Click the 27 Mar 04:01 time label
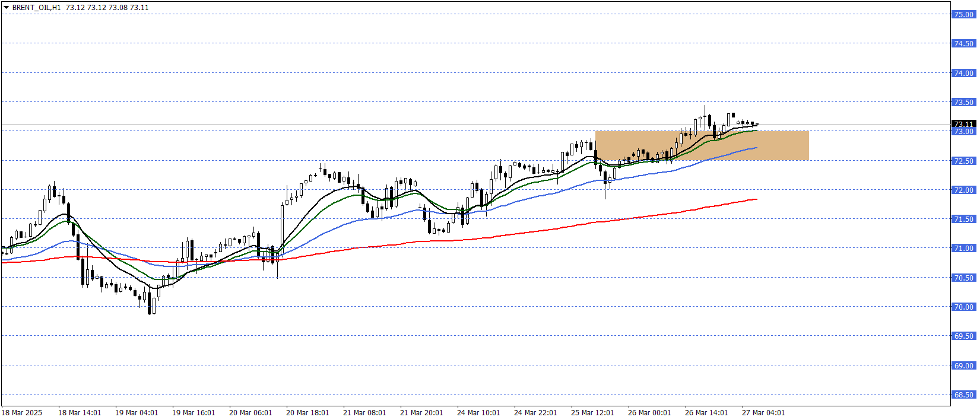980x420 pixels. [763, 413]
